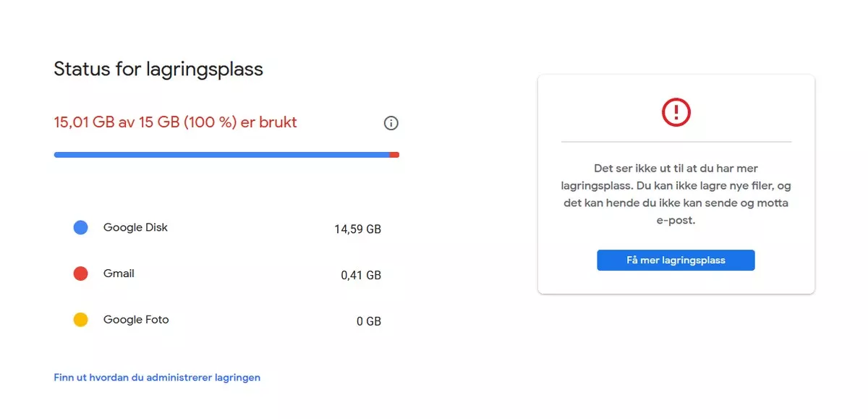The width and height of the screenshot is (868, 419).
Task: Click the info icon beside storage usage
Action: (x=391, y=123)
